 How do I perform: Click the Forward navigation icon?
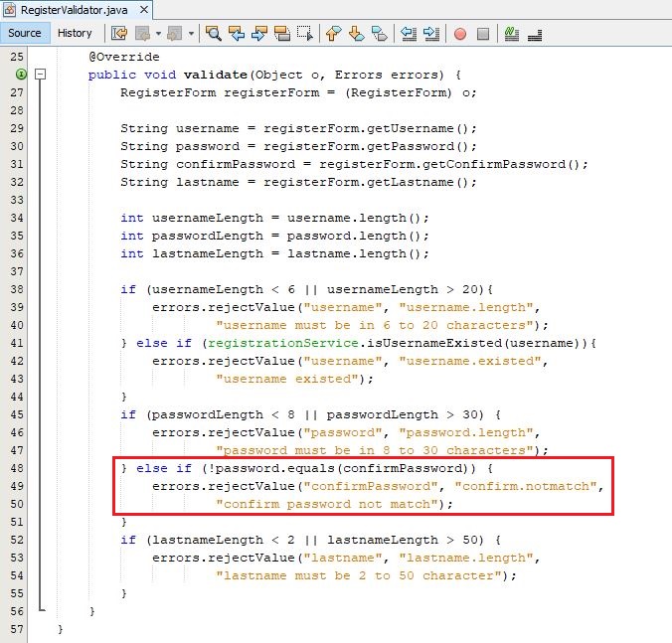point(175,33)
